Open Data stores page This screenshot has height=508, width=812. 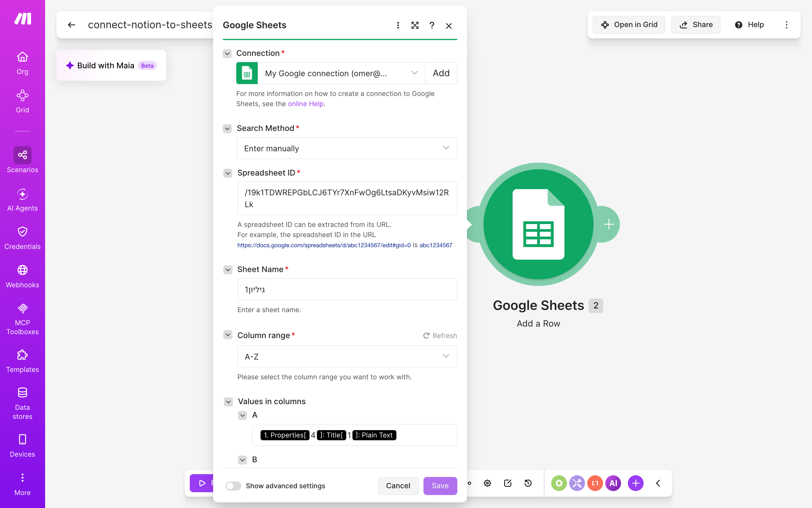point(23,403)
